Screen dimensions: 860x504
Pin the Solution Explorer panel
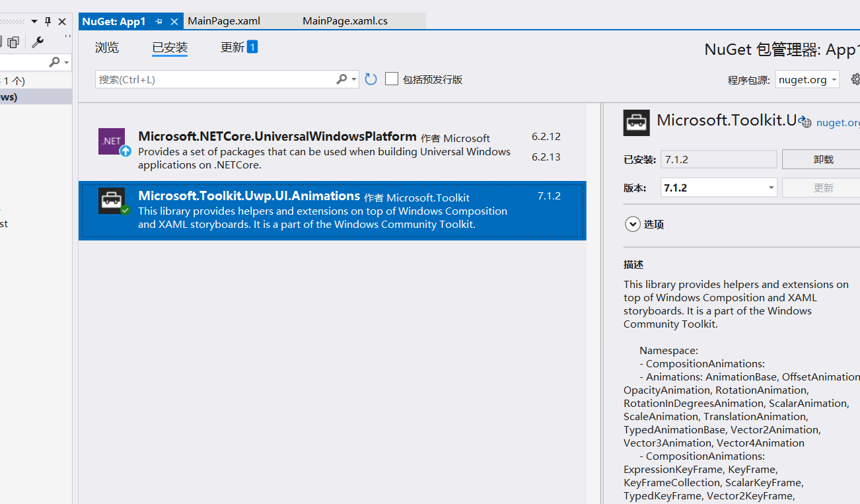coord(48,21)
